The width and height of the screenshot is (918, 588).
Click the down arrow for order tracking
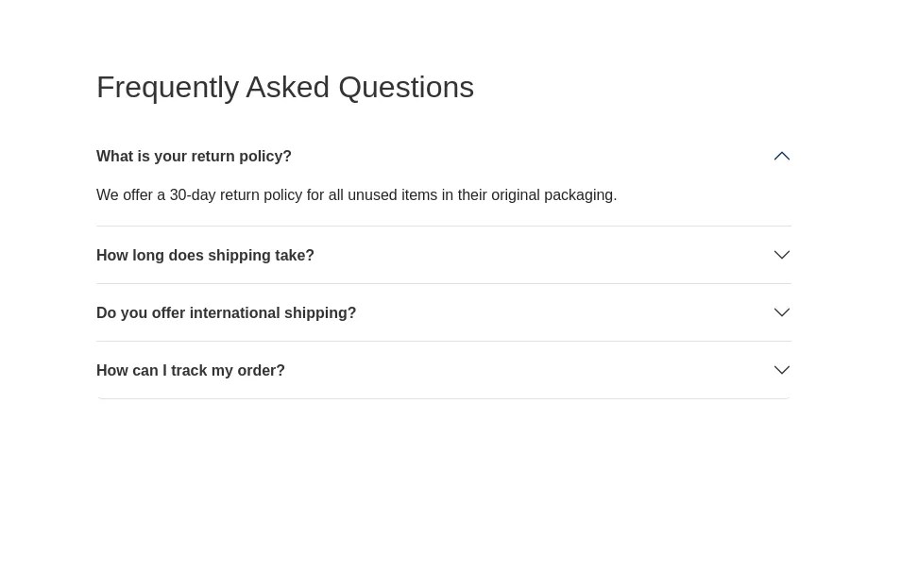point(781,370)
